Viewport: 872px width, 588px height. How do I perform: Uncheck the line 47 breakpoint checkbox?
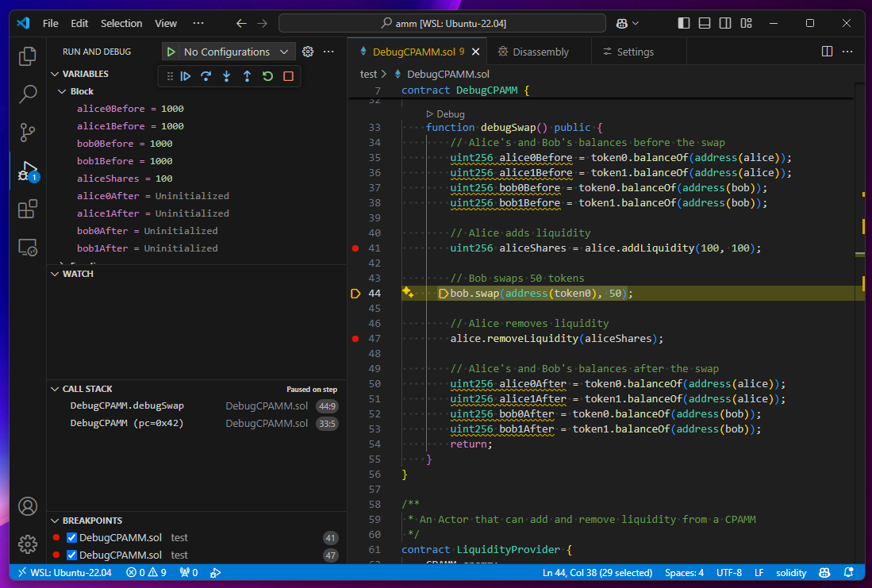point(71,555)
